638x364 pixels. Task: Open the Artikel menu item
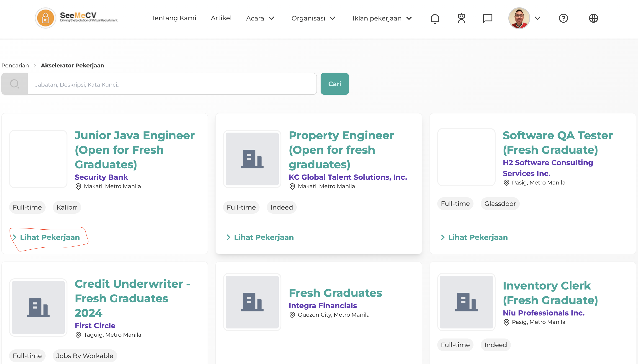(x=221, y=18)
